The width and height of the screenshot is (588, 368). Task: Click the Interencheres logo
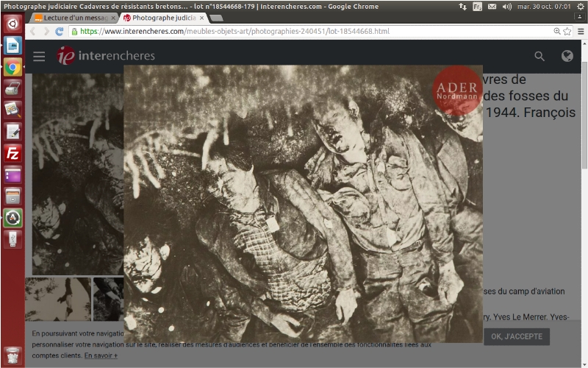click(106, 56)
